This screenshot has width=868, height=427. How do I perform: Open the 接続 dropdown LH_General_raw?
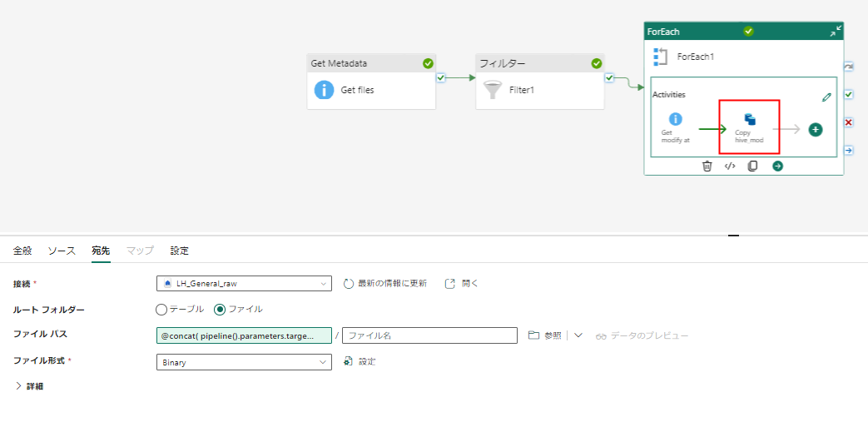click(x=244, y=284)
